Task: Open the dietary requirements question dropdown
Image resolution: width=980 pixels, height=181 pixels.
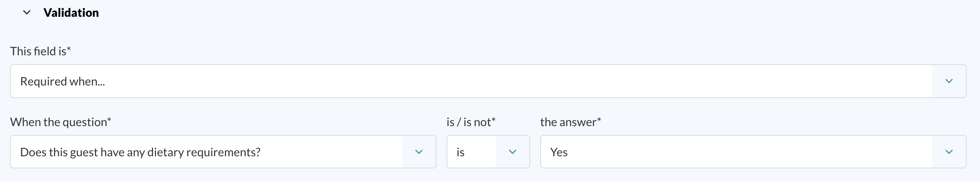Action: pos(223,152)
